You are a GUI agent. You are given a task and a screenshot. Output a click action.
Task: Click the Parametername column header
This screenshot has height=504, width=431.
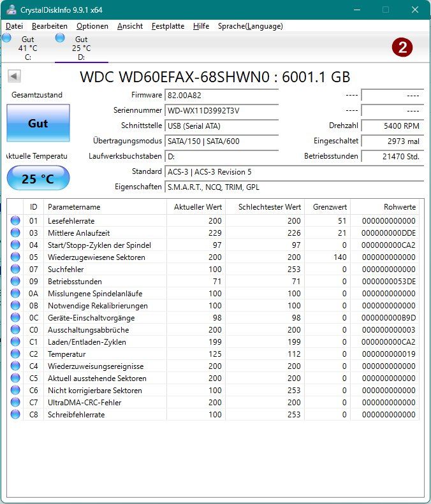(x=105, y=207)
